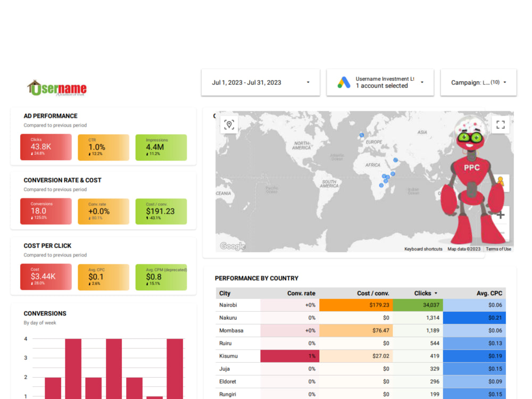Image resolution: width=532 pixels, height=399 pixels.
Task: Click the CONVERSION RATE & COST heading
Action: pos(62,180)
